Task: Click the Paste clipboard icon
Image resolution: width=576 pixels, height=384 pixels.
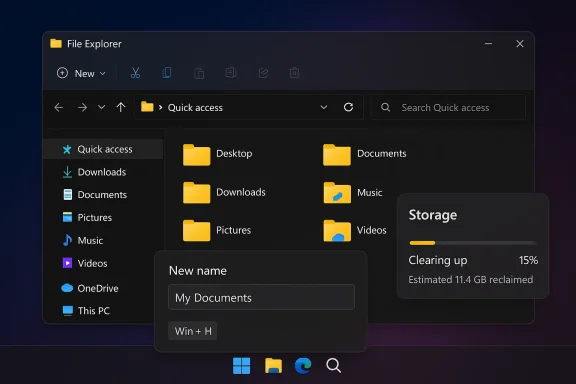Action: click(199, 73)
